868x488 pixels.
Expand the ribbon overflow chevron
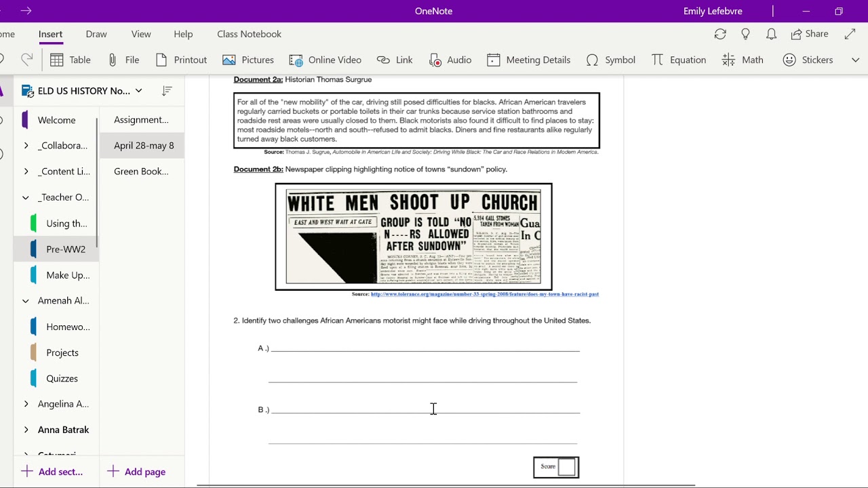point(855,60)
